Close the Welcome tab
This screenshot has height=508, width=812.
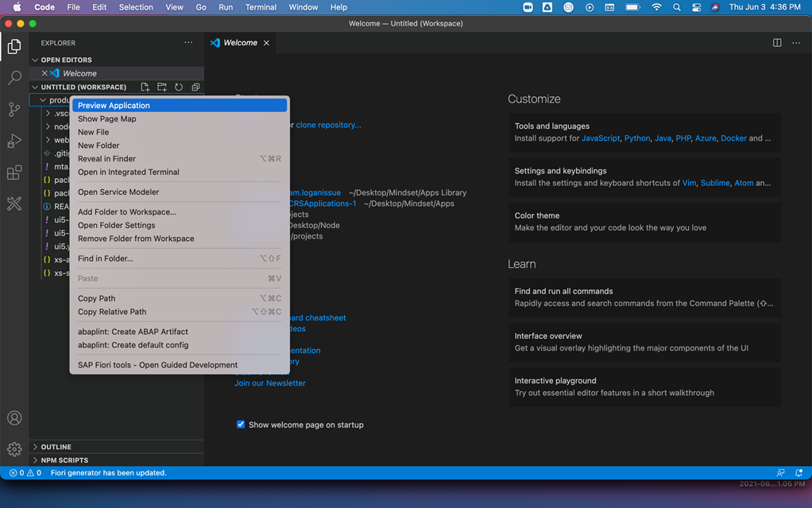(x=266, y=42)
